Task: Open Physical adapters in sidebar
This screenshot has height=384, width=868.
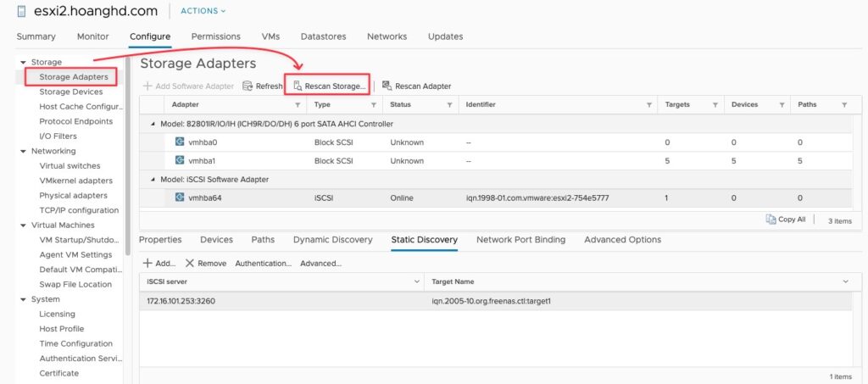Action: [73, 195]
